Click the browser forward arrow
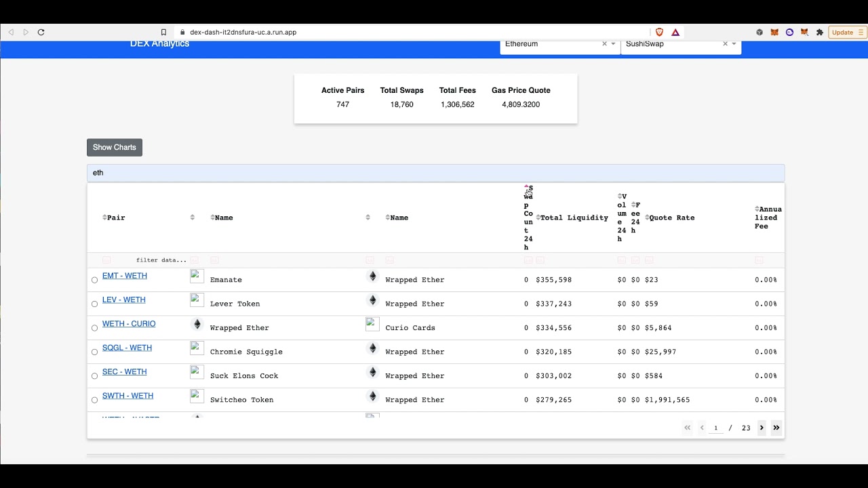The image size is (868, 488). (26, 32)
